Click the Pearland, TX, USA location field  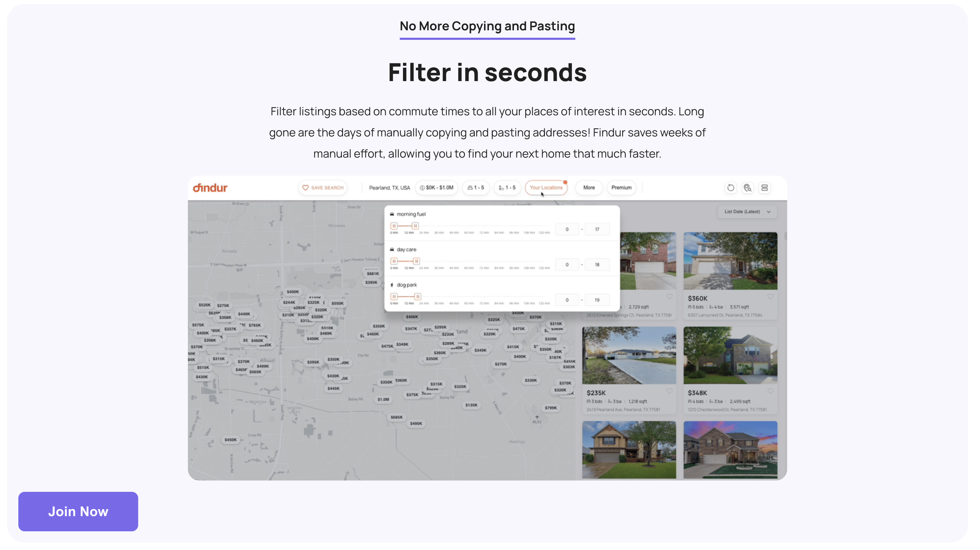click(389, 188)
